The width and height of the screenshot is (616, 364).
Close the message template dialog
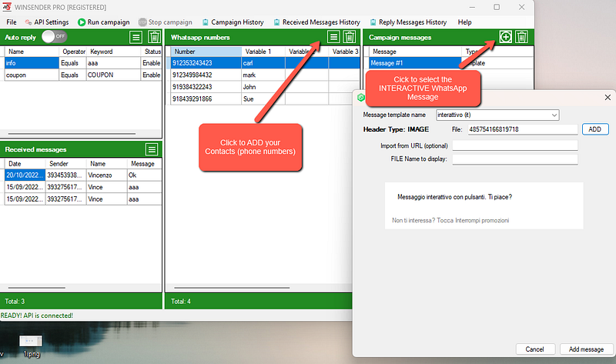608,97
